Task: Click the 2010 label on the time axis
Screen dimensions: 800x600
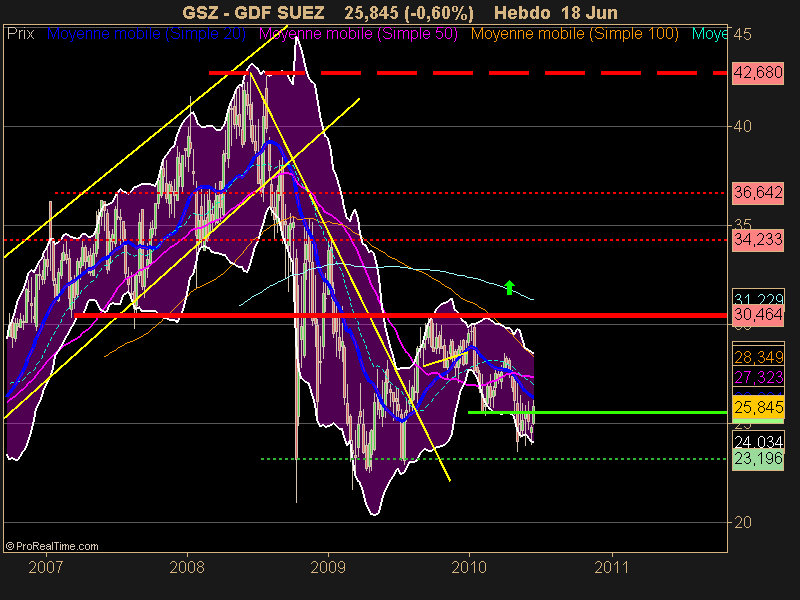Action: 469,567
